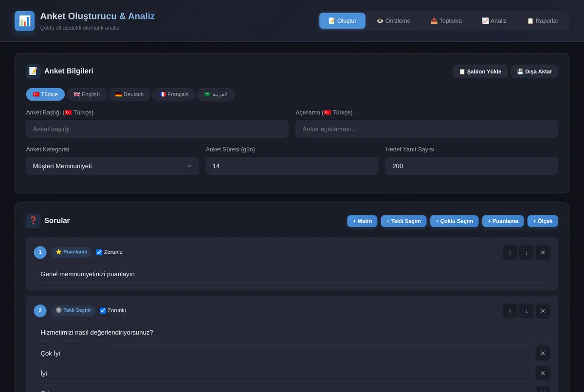Image resolution: width=584 pixels, height=392 pixels.
Task: Open the Raporlar tab
Action: [542, 21]
